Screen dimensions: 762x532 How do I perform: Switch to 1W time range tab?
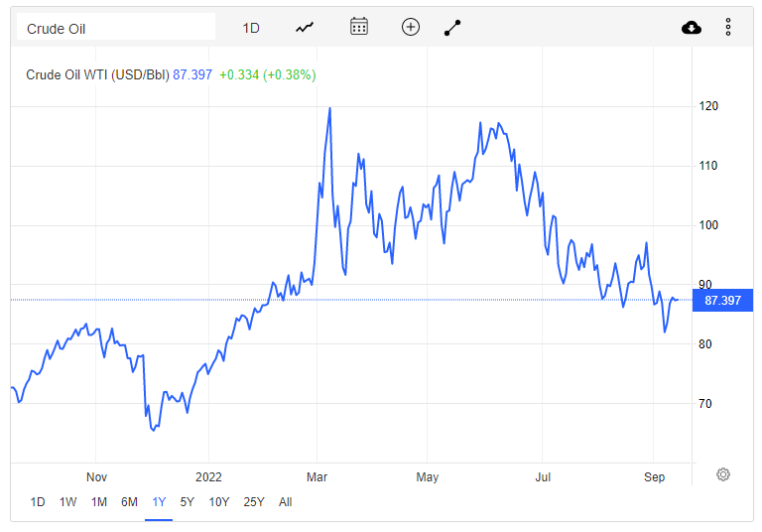tap(68, 502)
